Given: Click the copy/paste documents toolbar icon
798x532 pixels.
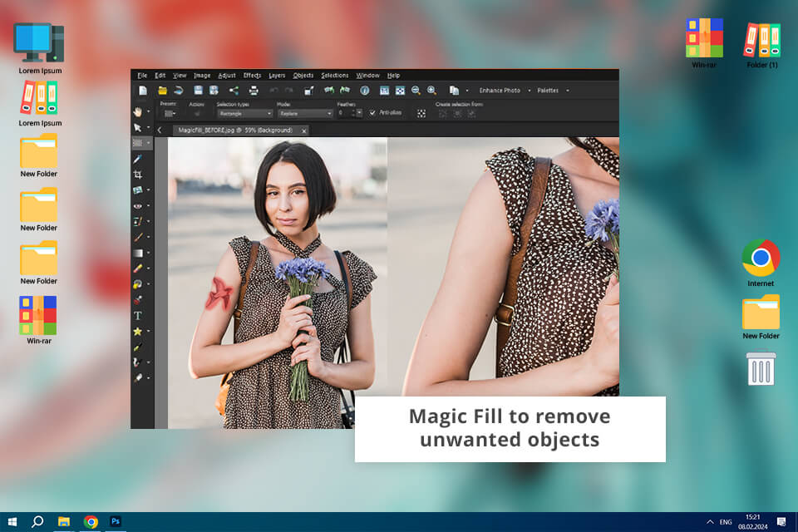Looking at the screenshot, I should pos(454,91).
